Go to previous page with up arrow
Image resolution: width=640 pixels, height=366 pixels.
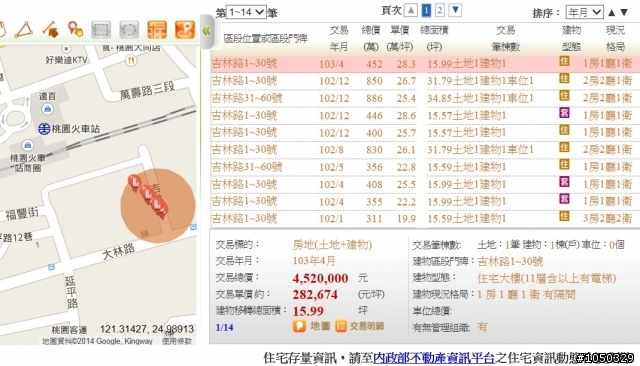[x=411, y=10]
